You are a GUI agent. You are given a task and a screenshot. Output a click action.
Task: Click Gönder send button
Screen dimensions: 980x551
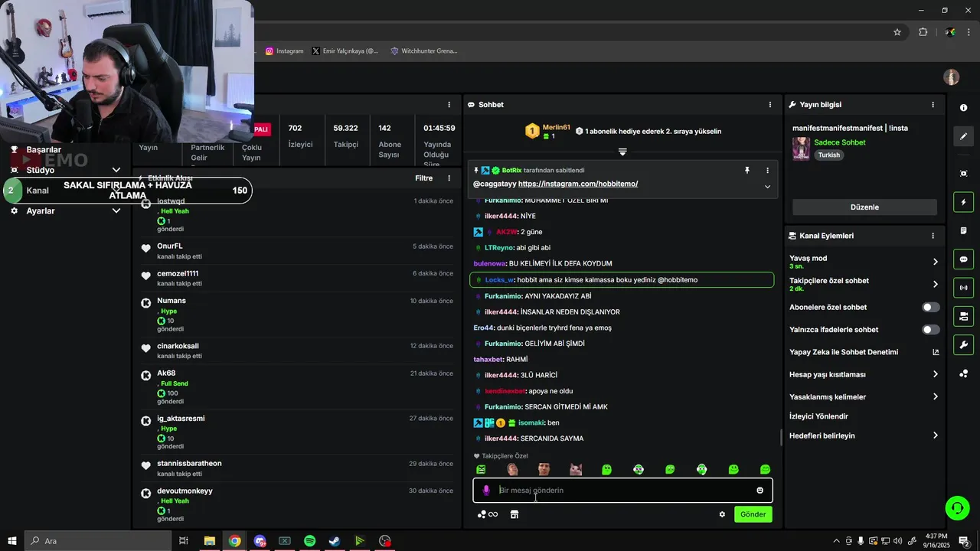point(753,514)
